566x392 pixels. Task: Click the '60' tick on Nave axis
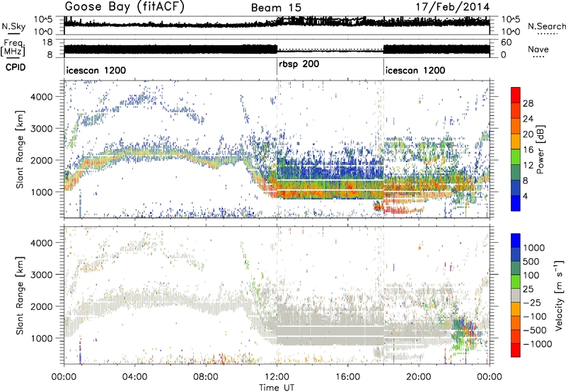pos(507,42)
